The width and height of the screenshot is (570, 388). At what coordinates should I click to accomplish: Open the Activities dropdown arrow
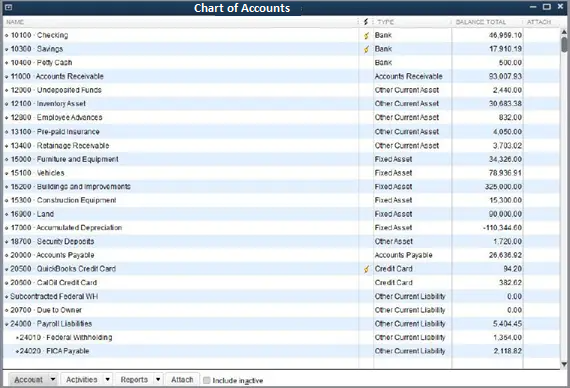[x=107, y=379]
